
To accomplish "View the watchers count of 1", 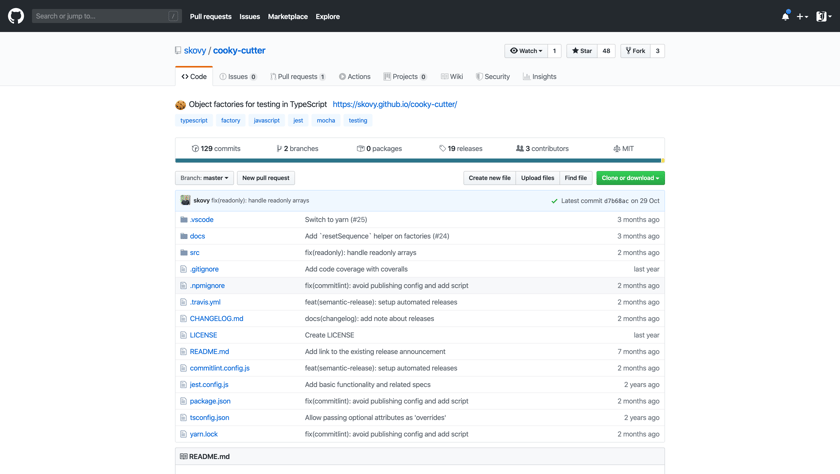I will 554,51.
